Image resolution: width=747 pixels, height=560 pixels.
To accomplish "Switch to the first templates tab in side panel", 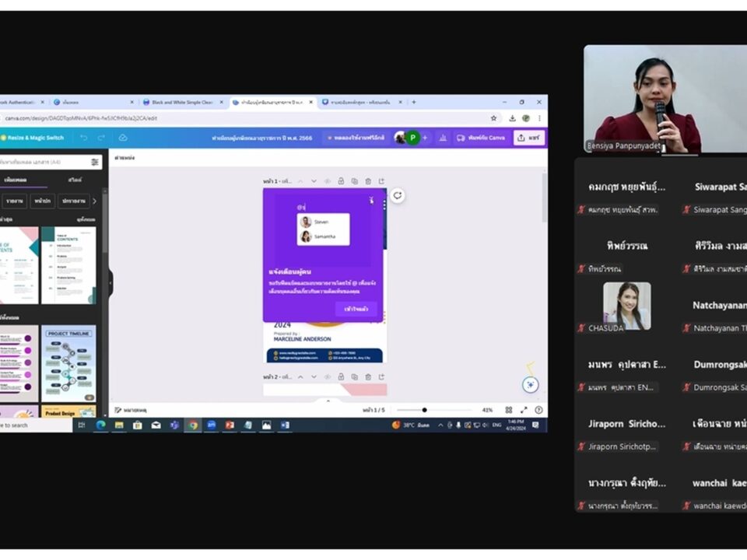I will [16, 180].
